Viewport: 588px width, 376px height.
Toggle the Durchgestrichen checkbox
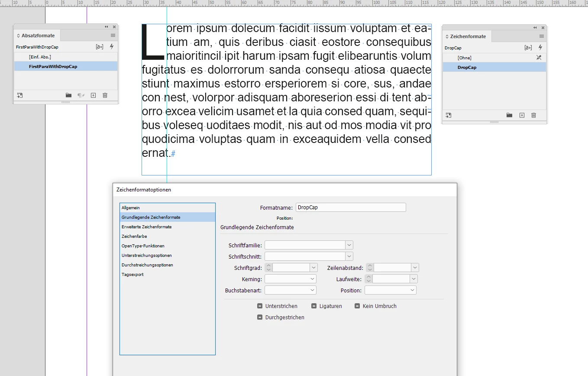[260, 317]
